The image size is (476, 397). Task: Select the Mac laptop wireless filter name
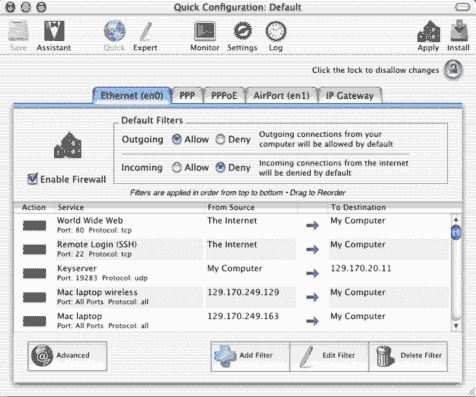[x=97, y=292]
